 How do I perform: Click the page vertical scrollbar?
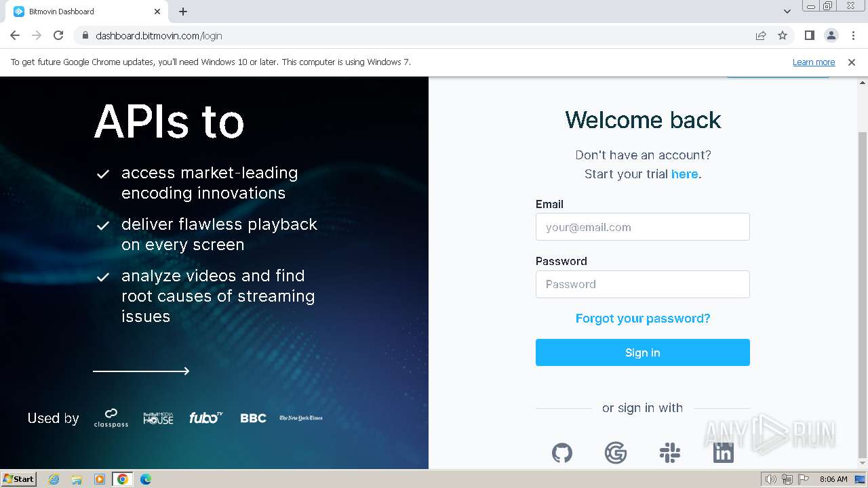[x=863, y=295]
